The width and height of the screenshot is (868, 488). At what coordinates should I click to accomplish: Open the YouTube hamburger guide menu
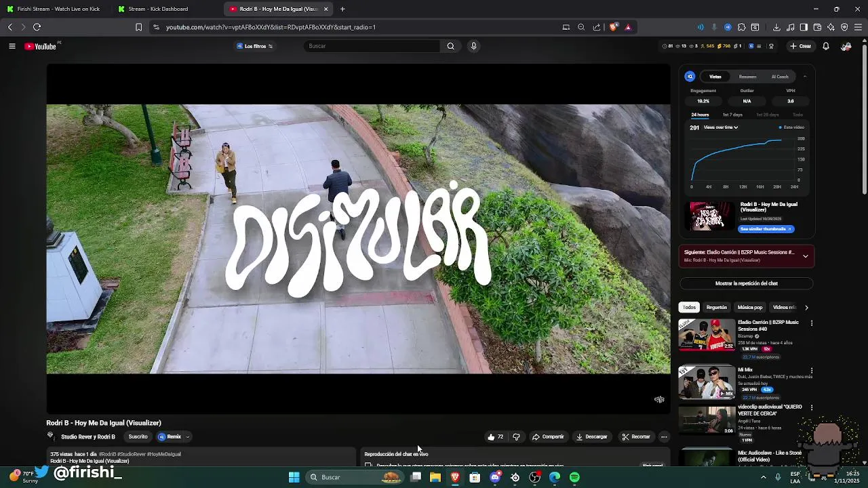click(12, 46)
